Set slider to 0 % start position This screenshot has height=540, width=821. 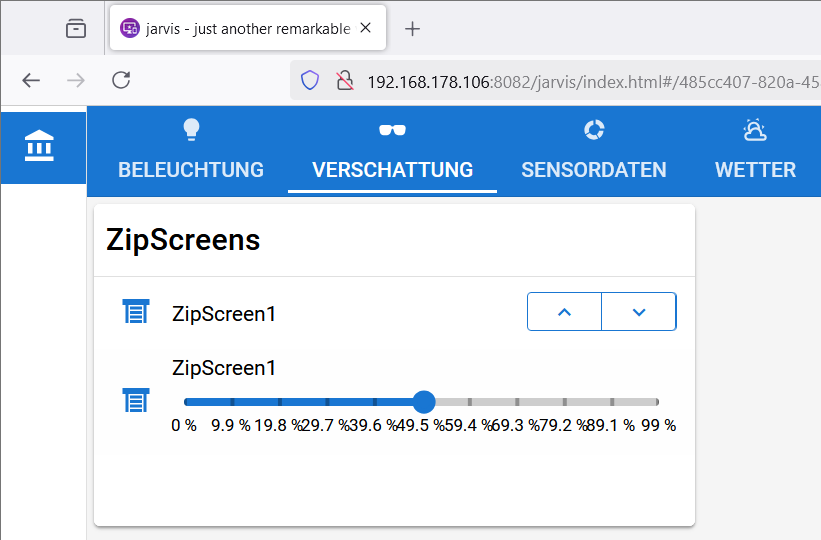click(x=186, y=402)
